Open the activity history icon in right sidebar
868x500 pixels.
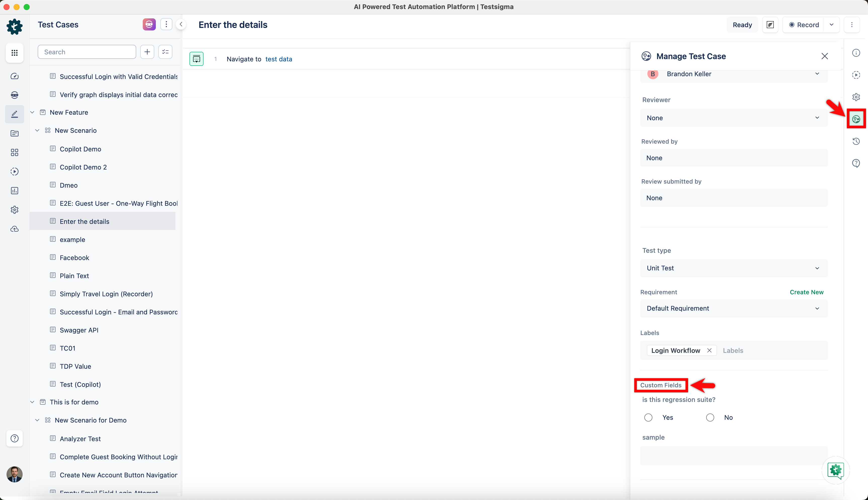(856, 141)
